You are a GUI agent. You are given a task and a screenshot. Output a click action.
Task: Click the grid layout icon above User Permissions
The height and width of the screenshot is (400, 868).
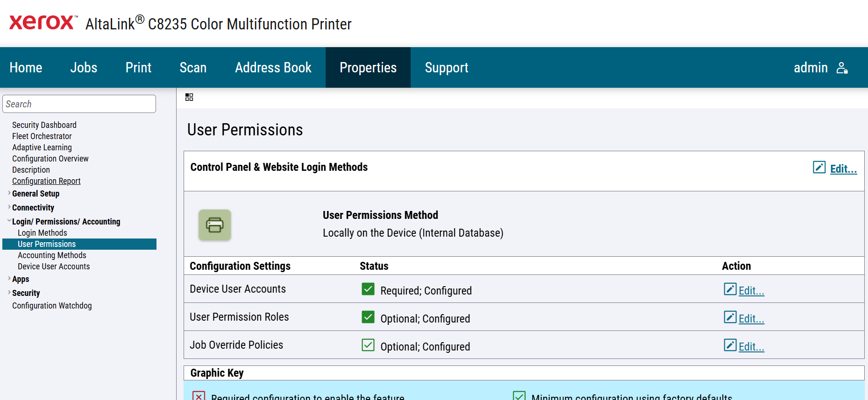[189, 97]
